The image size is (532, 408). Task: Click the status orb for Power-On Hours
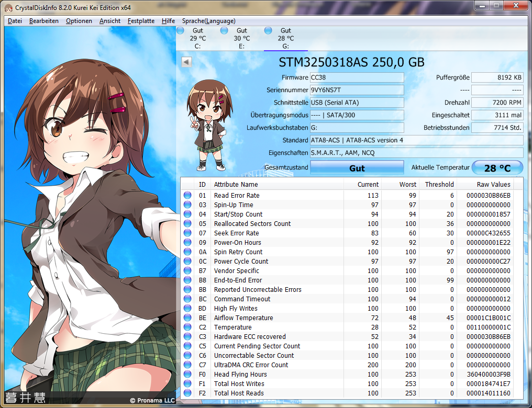pyautogui.click(x=187, y=242)
